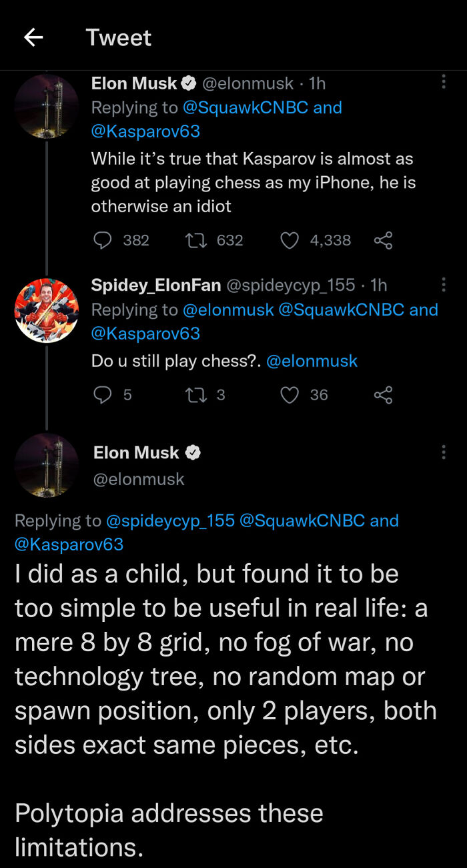Open the three-dot menu on the top tweet
The image size is (467, 868).
444,80
